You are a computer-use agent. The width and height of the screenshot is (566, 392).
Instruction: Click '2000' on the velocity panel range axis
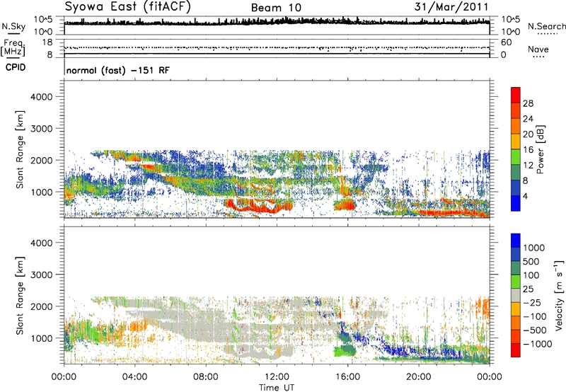coord(42,306)
